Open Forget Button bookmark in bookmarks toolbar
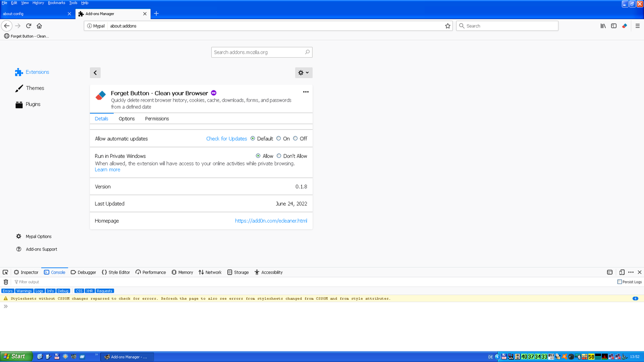 (26, 36)
